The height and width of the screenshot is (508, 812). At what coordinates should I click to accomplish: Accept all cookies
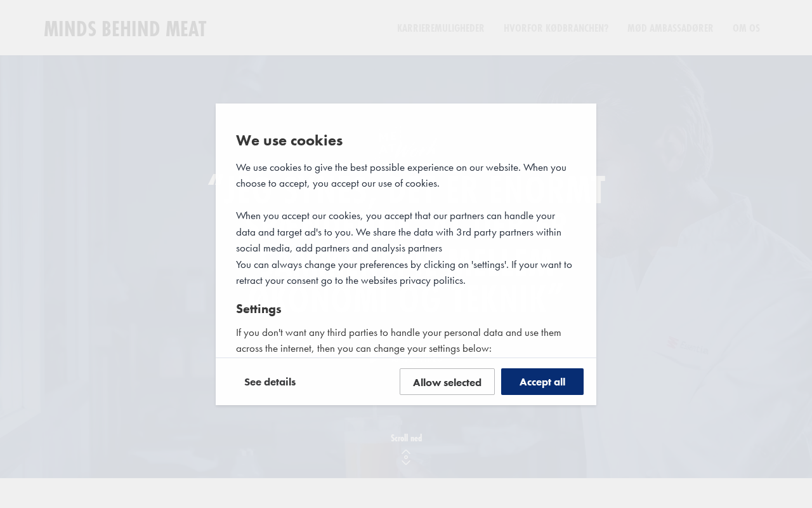pyautogui.click(x=542, y=382)
